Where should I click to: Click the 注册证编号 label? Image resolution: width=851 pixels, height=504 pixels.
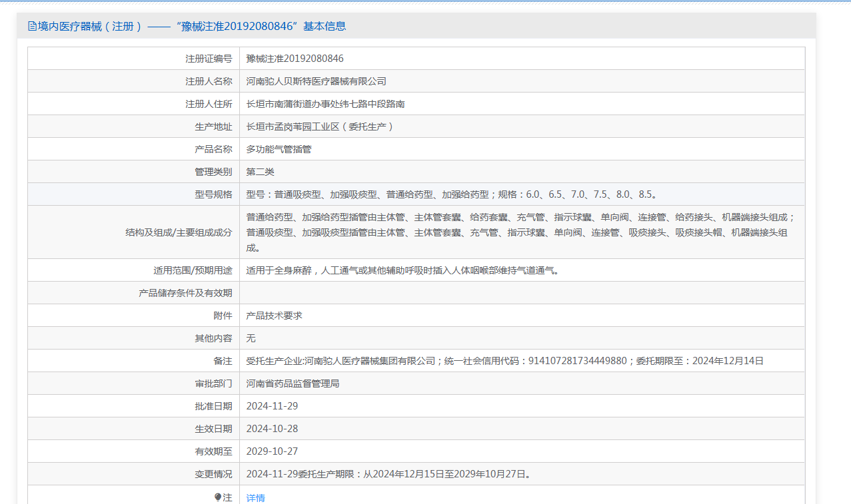tap(209, 59)
